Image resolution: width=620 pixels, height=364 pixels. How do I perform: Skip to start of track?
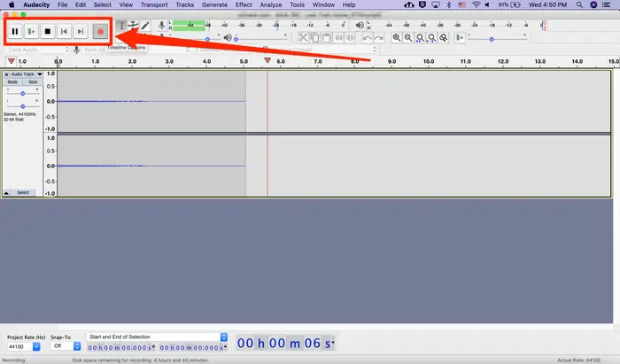(64, 31)
